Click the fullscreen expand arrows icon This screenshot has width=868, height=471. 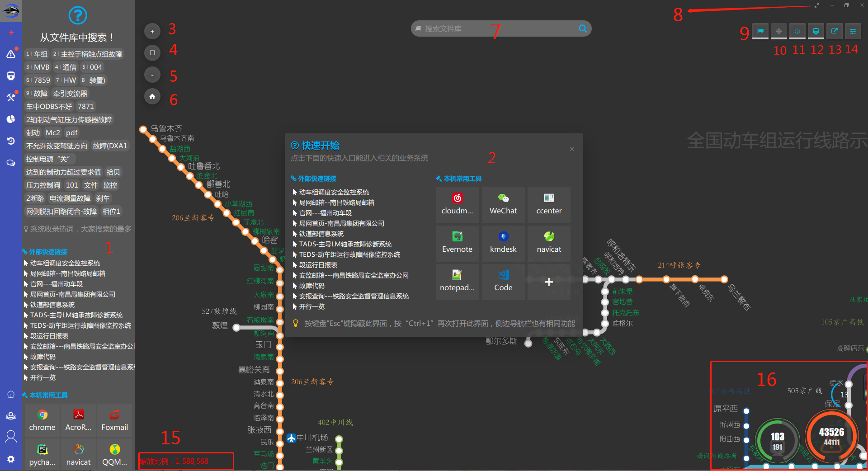coord(817,5)
